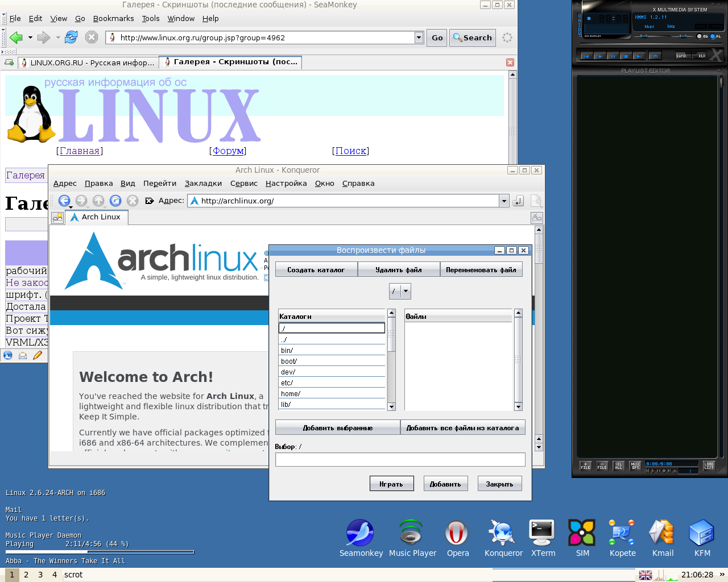Open Konqueror Настройка menu
728x582 pixels.
coord(286,183)
